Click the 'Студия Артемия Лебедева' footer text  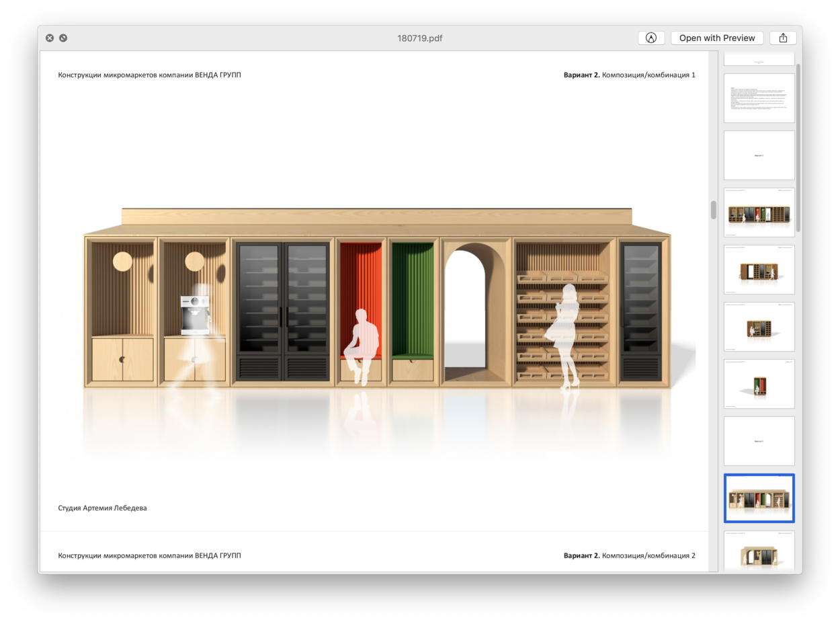click(102, 508)
